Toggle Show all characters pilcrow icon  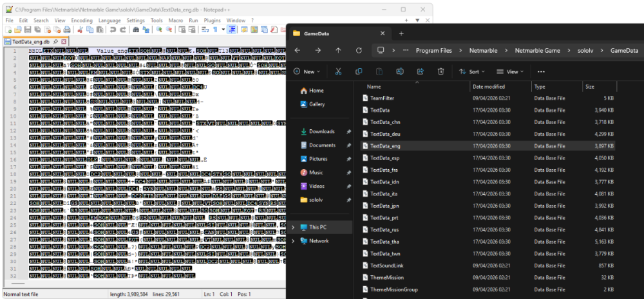[x=215, y=30]
